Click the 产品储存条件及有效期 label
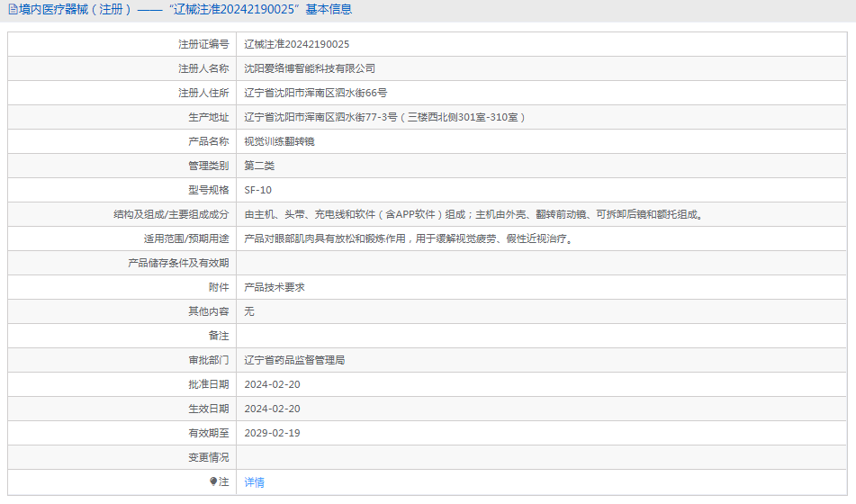The image size is (856, 504). point(178,263)
